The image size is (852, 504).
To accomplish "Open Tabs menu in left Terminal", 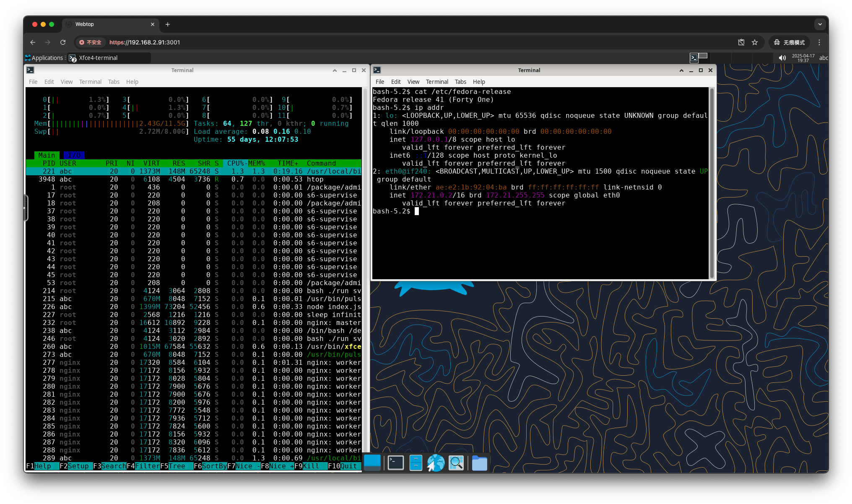I will pos(114,82).
